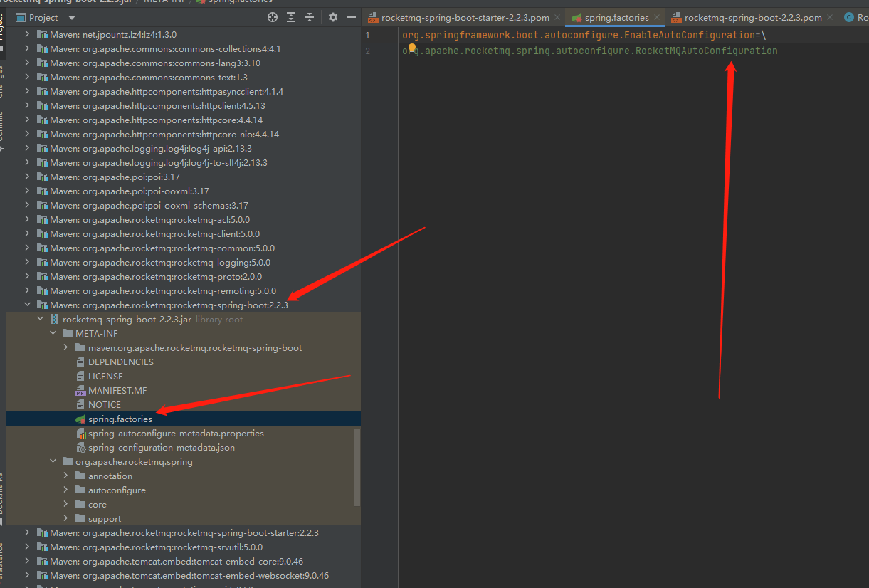
Task: Expand the core package
Action: [x=65, y=504]
